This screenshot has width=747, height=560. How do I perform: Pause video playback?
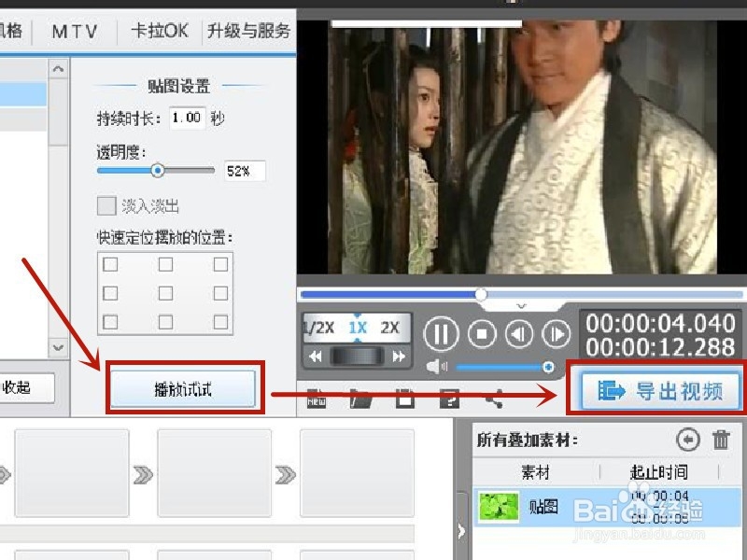441,334
